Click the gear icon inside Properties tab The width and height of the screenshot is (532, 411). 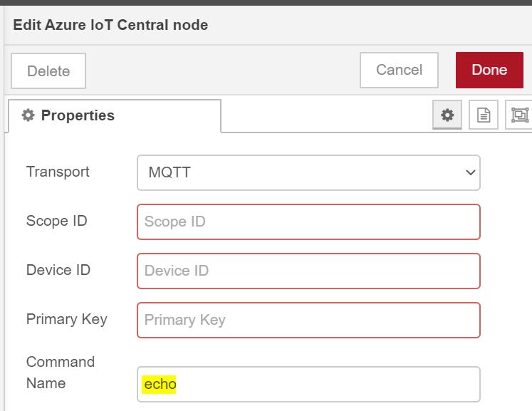[28, 115]
